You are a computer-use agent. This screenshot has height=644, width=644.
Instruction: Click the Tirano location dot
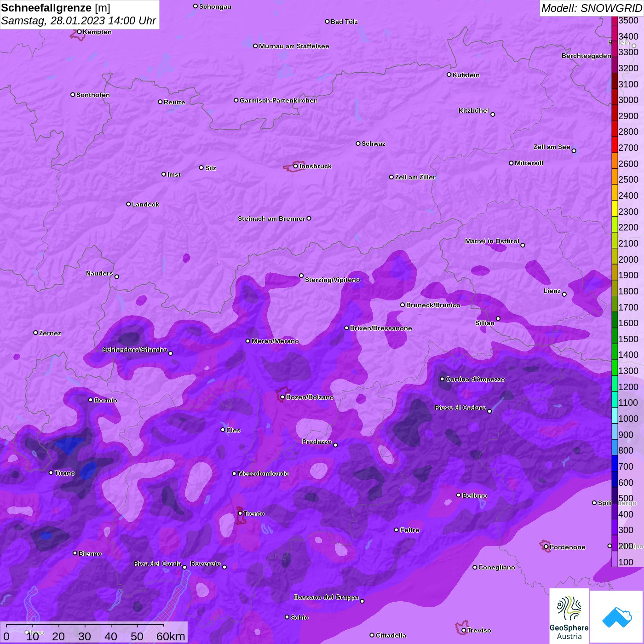[51, 472]
